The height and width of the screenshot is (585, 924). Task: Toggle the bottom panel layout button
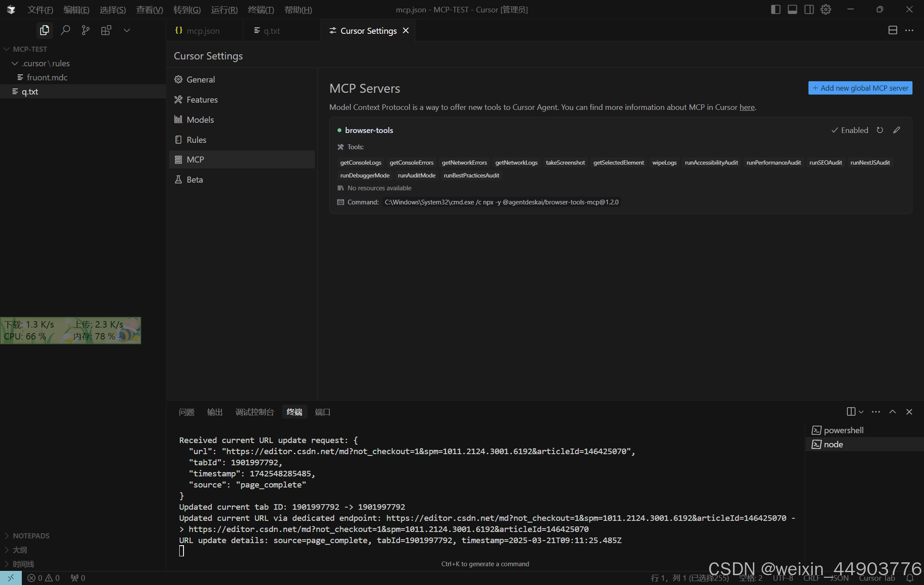[x=792, y=9]
